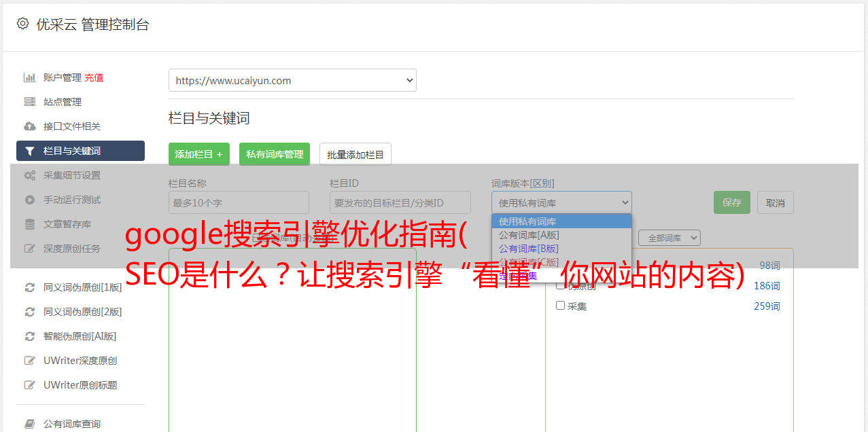Click the refresh icon for 同义词伪原创[1版]
This screenshot has height=432, width=868.
(x=30, y=287)
